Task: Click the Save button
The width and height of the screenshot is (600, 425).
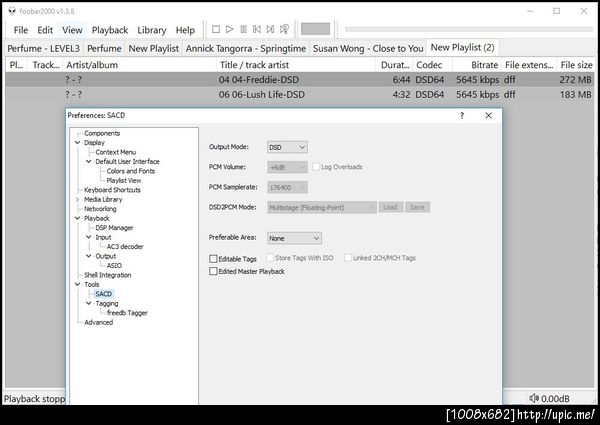Action: click(x=417, y=207)
